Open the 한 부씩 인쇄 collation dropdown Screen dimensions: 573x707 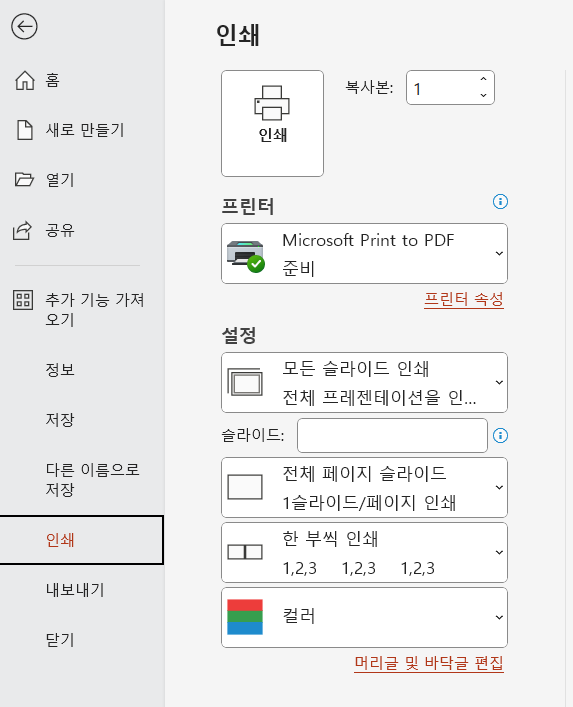tap(364, 552)
